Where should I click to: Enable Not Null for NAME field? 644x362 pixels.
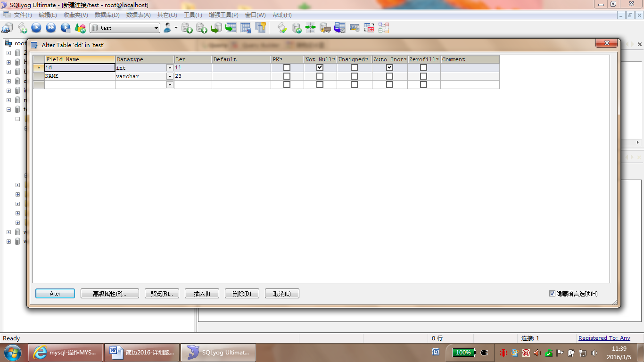point(320,76)
